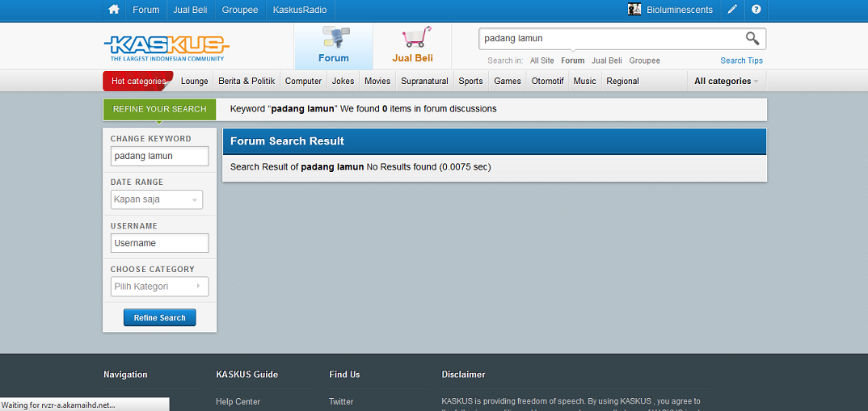This screenshot has height=411, width=868.
Task: Go to Kaskus home via house icon
Action: click(114, 10)
